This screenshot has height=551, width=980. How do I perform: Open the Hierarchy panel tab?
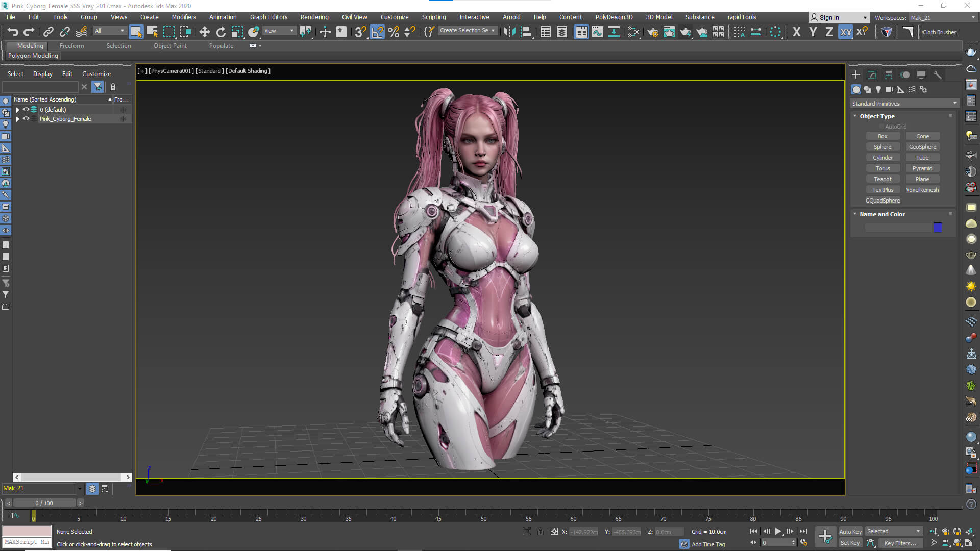click(x=889, y=74)
